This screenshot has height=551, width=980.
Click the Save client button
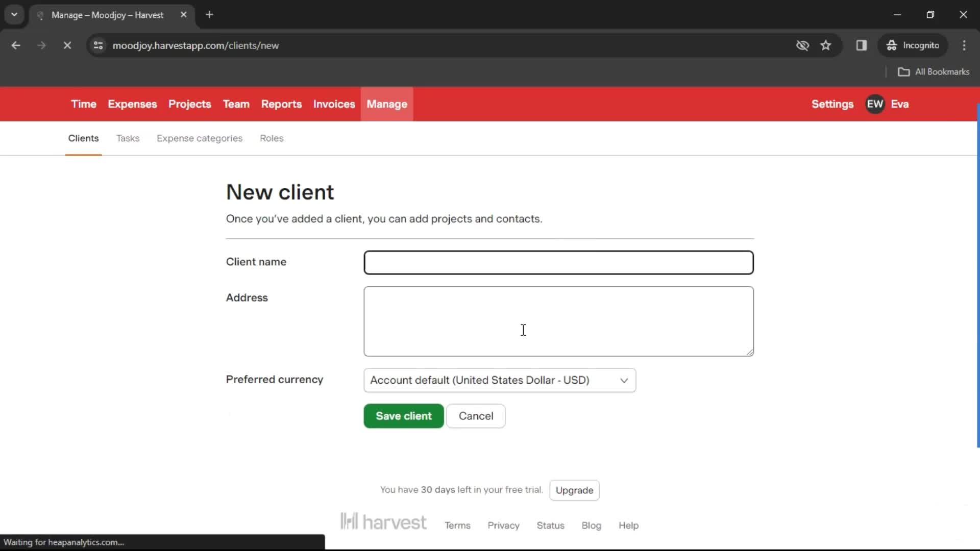pos(403,415)
